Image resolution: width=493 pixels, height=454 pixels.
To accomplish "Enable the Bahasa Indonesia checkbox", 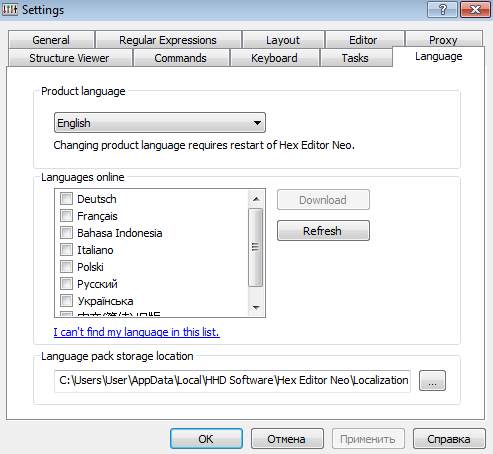I will point(66,233).
